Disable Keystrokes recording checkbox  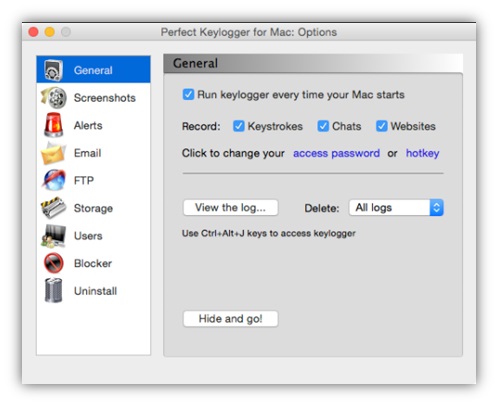pyautogui.click(x=239, y=126)
